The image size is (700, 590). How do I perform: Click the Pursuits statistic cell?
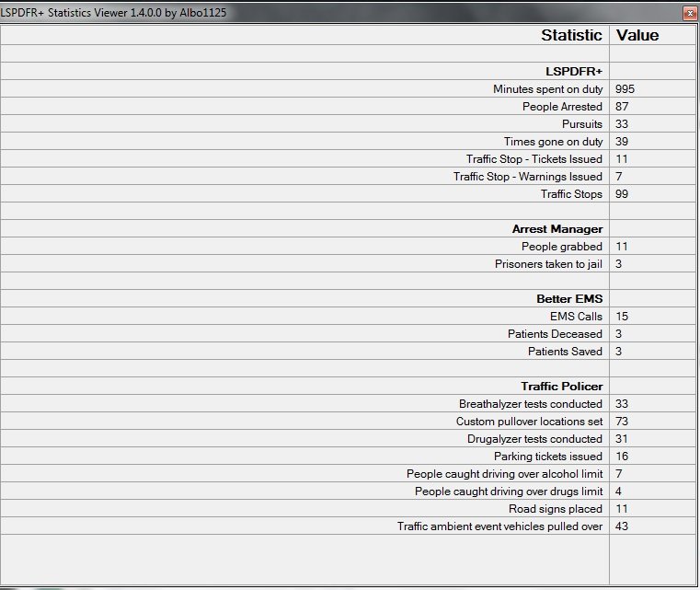(582, 124)
